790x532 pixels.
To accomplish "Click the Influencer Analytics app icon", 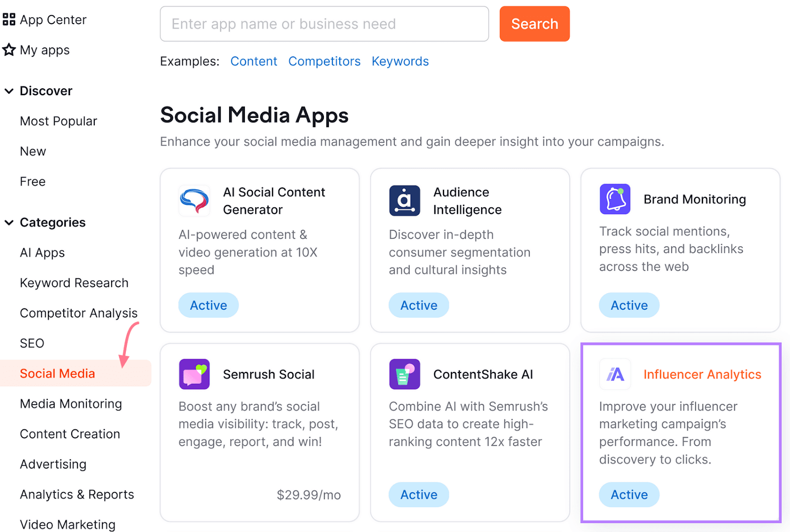I will [x=615, y=374].
